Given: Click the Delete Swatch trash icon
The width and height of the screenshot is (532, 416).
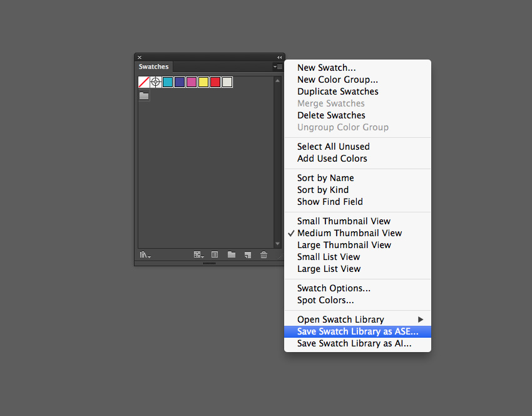Looking at the screenshot, I should click(x=263, y=254).
